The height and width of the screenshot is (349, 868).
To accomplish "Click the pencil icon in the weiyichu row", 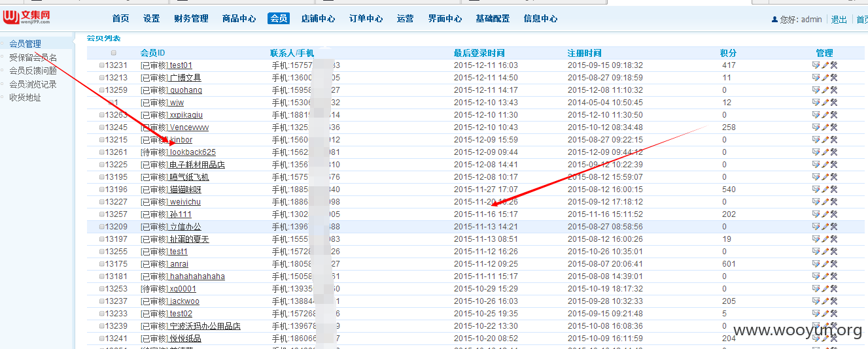I will (x=825, y=202).
